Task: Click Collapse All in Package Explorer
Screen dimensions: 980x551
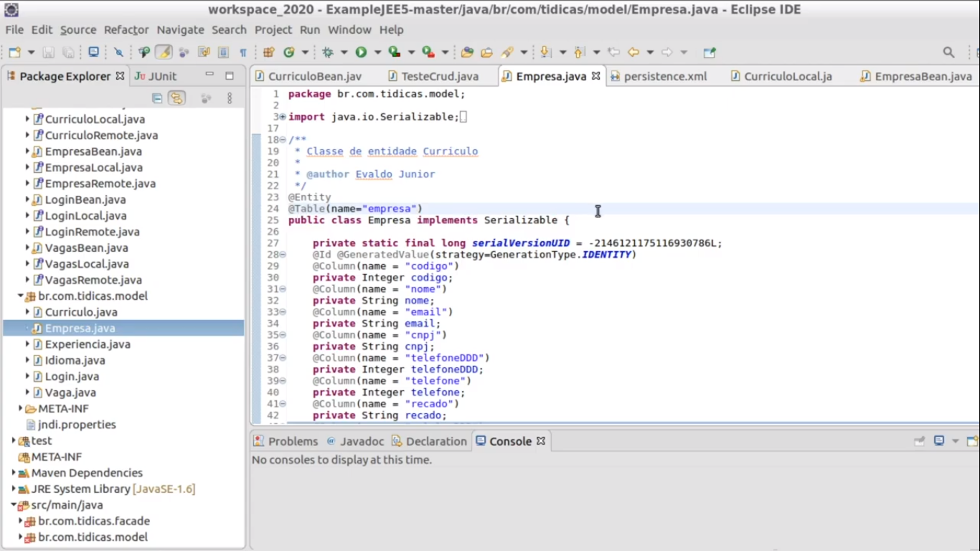Action: click(157, 98)
